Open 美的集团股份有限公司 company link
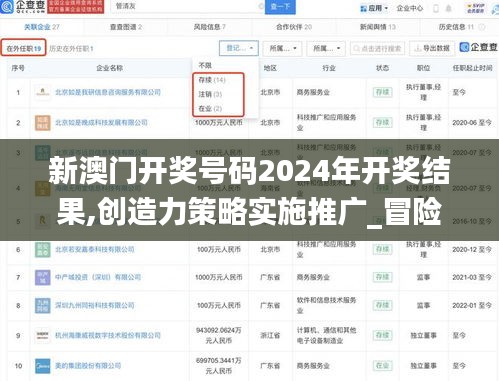499x381 pixels. (88, 366)
